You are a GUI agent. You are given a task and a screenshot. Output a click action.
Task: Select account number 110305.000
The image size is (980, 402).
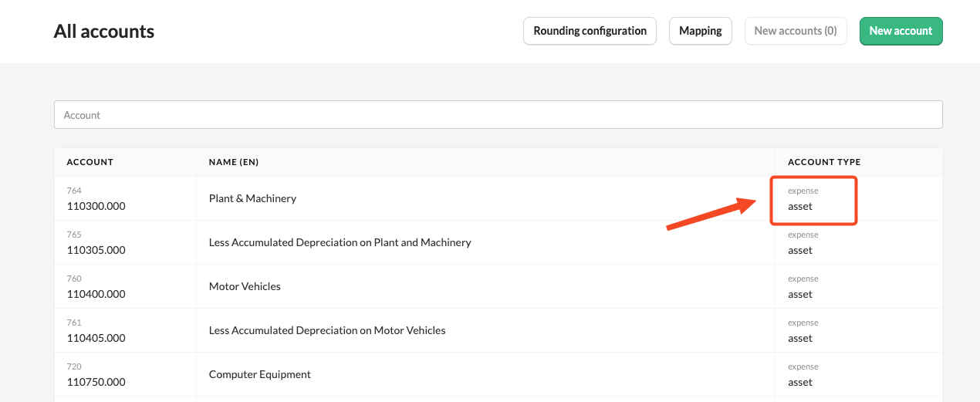coord(96,250)
